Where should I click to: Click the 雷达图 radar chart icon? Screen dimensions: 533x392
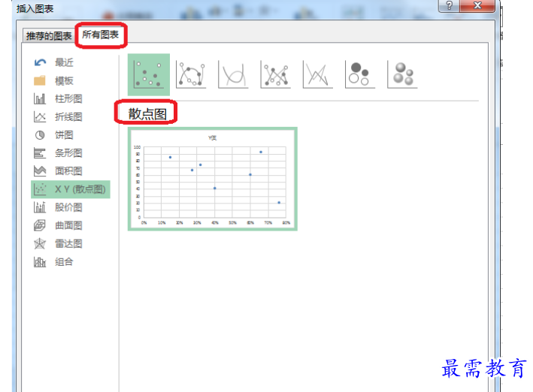[x=40, y=243]
